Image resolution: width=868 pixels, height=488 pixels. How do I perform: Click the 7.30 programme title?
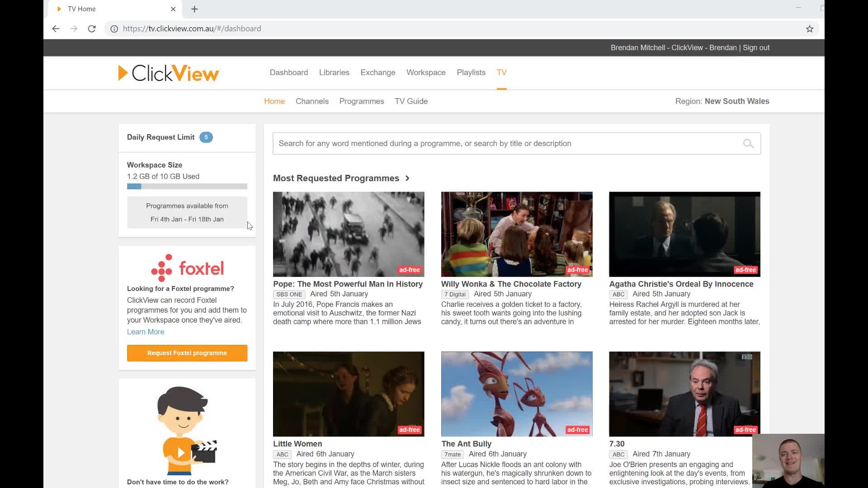[x=617, y=444]
